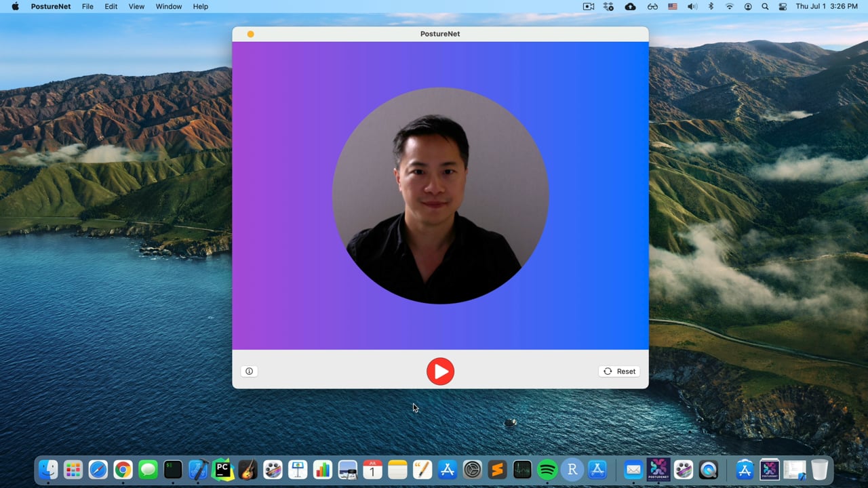Image resolution: width=868 pixels, height=488 pixels.
Task: Click the screen recording icon in the menu bar
Action: pos(587,6)
